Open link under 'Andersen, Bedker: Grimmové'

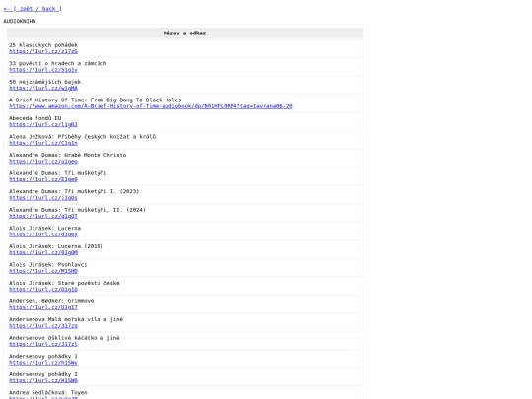tap(43, 307)
